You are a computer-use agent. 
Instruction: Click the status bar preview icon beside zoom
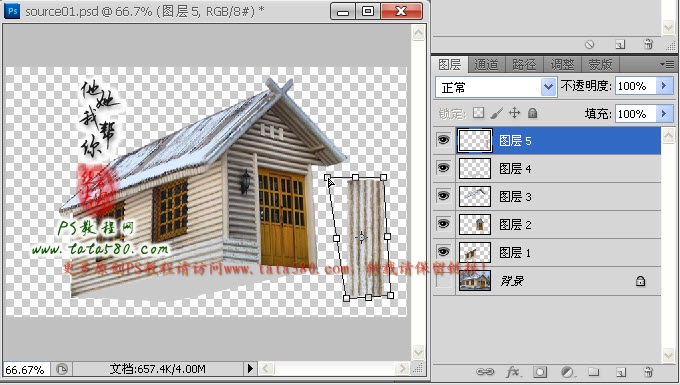[62, 369]
